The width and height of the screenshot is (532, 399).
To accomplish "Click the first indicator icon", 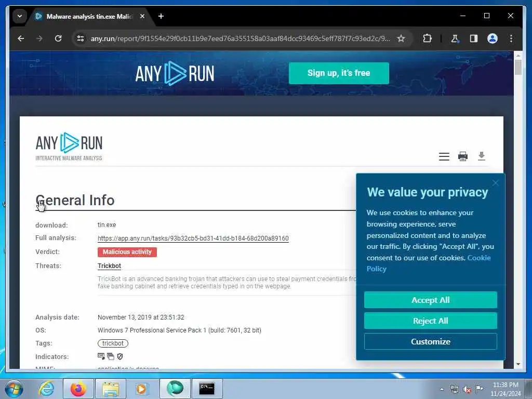I will [x=101, y=356].
